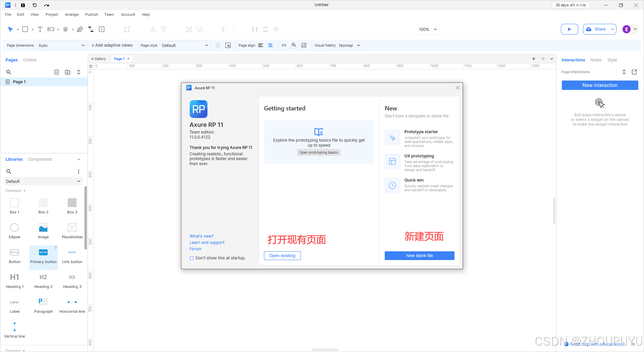The image size is (644, 352).
Task: Navigate back with the left arrow
Action: tap(534, 59)
